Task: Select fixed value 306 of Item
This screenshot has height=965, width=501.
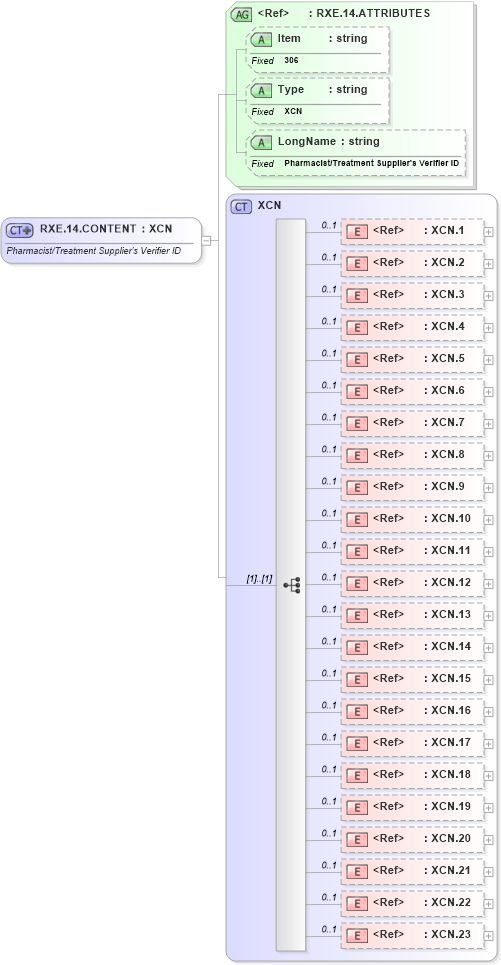Action: pos(292,60)
